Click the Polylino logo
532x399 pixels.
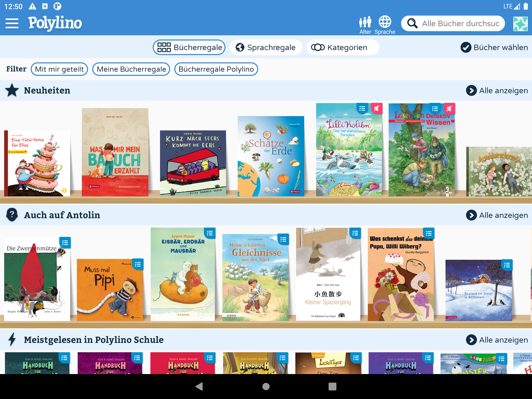(x=55, y=23)
